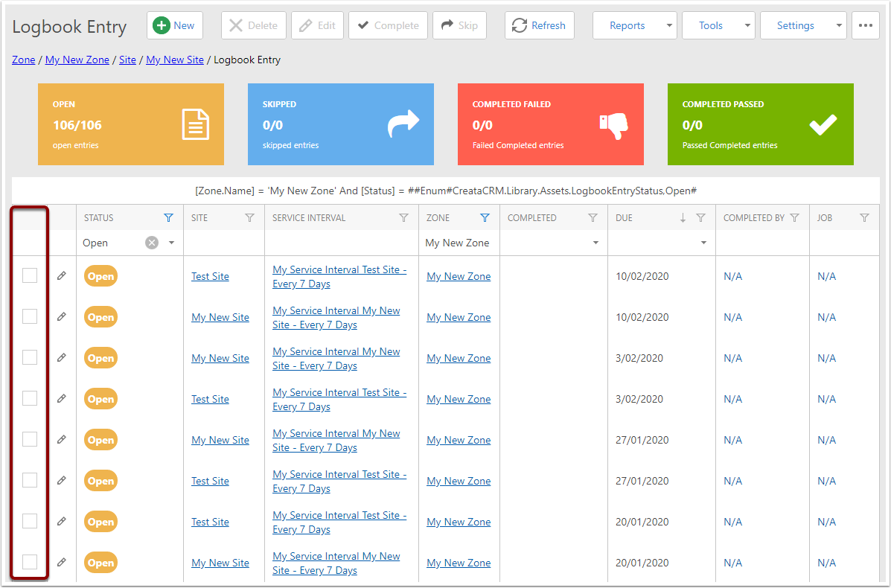
Task: Edit pencil for Test Site due 3/02/2020
Action: (61, 398)
